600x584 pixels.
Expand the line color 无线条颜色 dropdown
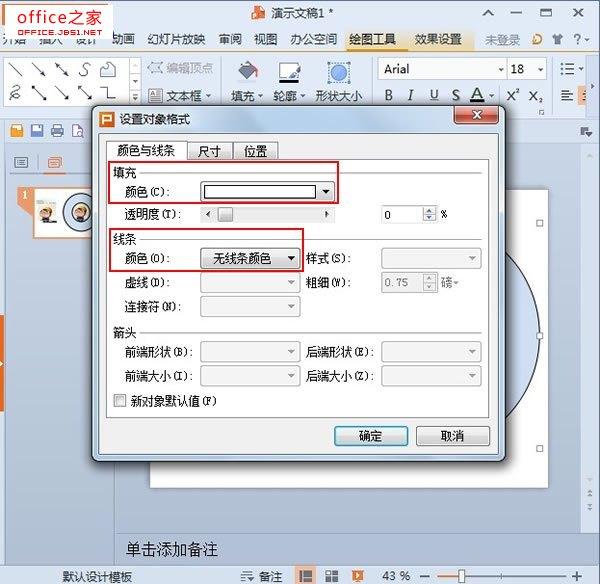point(291,258)
